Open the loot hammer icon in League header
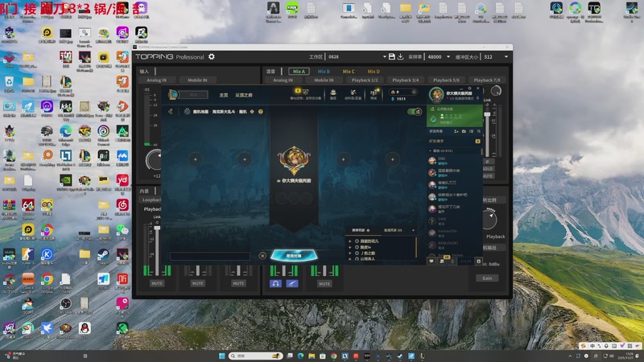The height and width of the screenshot is (362, 644). click(353, 94)
